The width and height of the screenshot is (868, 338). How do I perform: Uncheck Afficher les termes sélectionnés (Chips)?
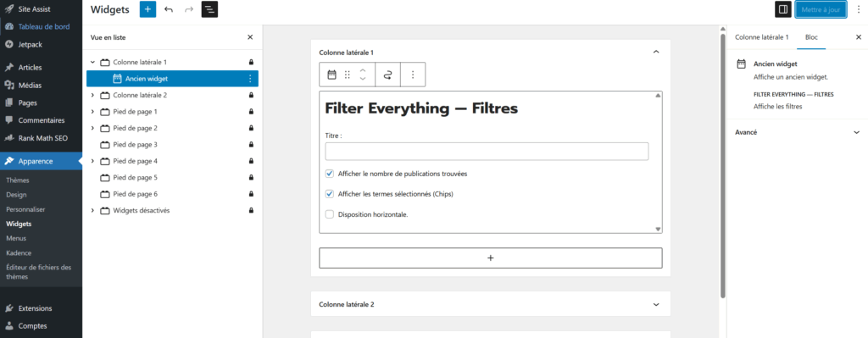click(x=330, y=194)
